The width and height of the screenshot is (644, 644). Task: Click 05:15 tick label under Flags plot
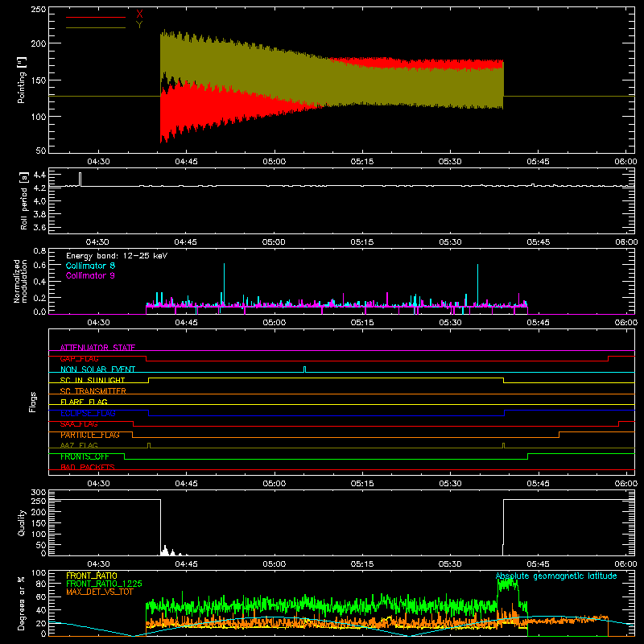[361, 484]
